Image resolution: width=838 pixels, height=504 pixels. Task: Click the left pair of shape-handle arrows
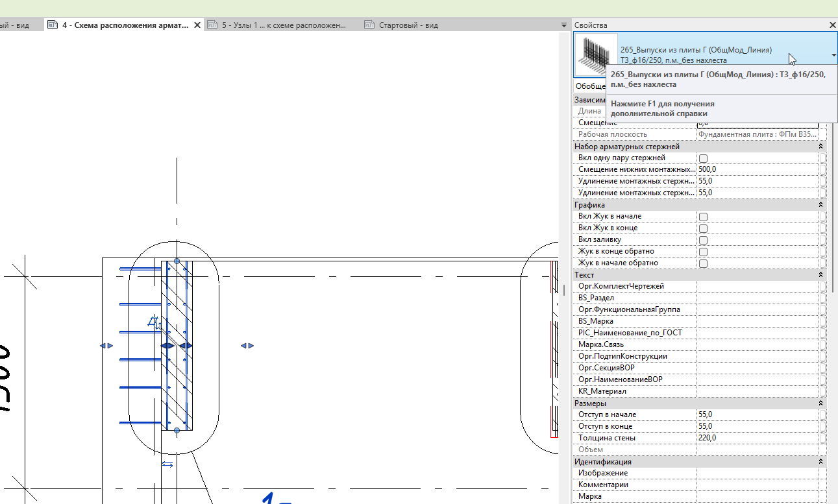pos(106,346)
